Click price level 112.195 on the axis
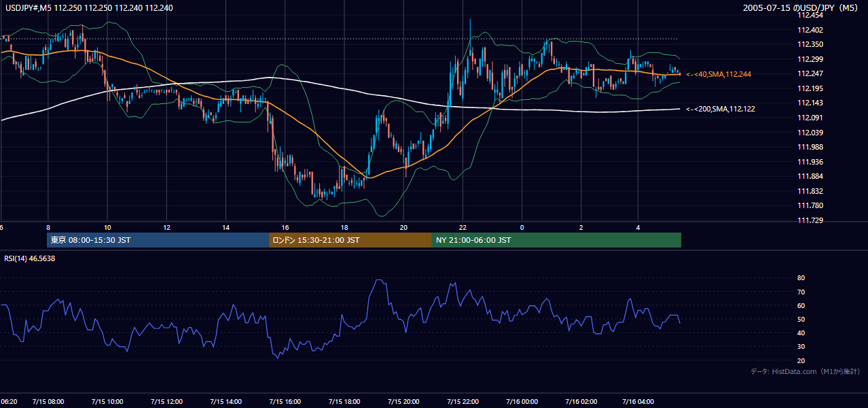This screenshot has height=408, width=868. 810,88
